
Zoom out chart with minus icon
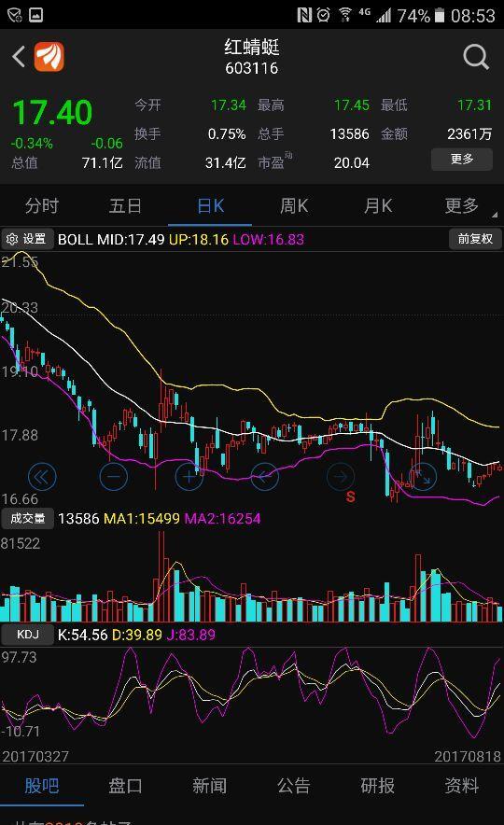pyautogui.click(x=114, y=477)
